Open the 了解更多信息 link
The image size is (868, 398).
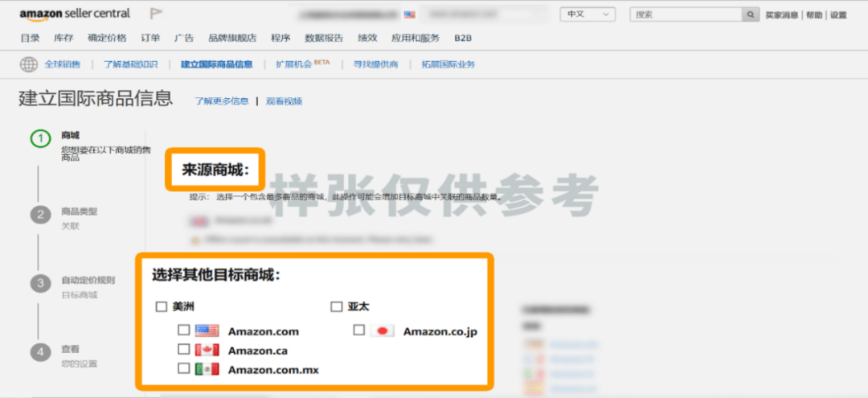[222, 101]
